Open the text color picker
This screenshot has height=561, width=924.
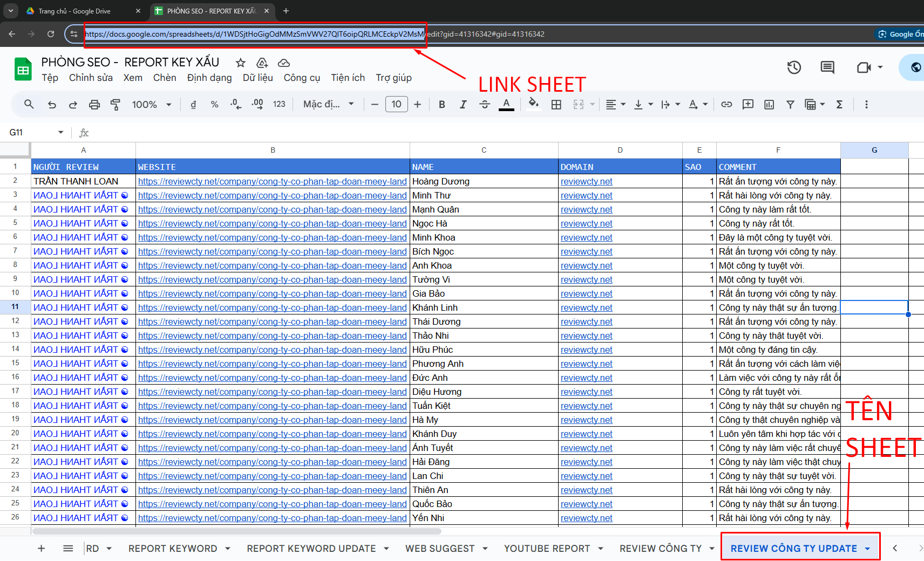(x=506, y=104)
